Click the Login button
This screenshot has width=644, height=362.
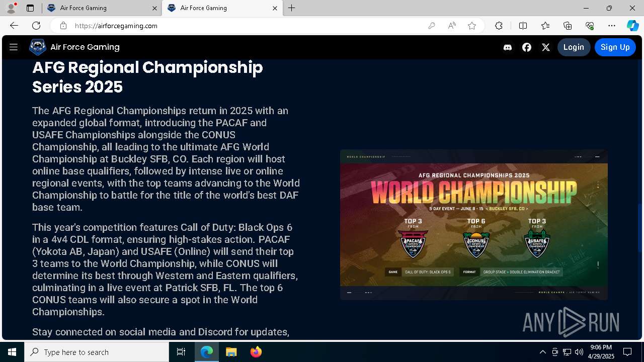[x=574, y=47]
